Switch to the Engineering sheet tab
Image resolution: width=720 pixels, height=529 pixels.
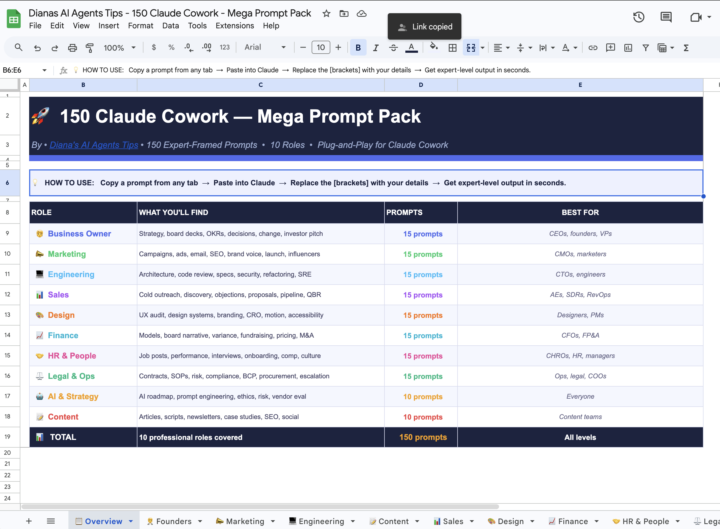321,521
